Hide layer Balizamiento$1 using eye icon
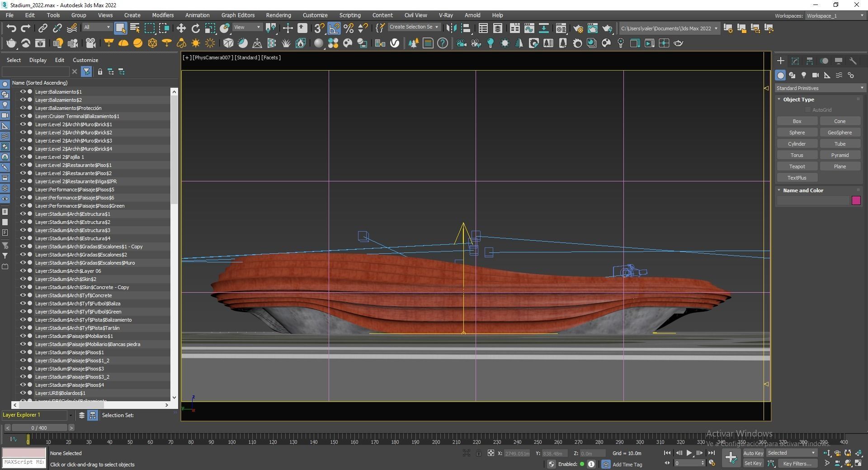This screenshot has height=470, width=868. click(23, 92)
